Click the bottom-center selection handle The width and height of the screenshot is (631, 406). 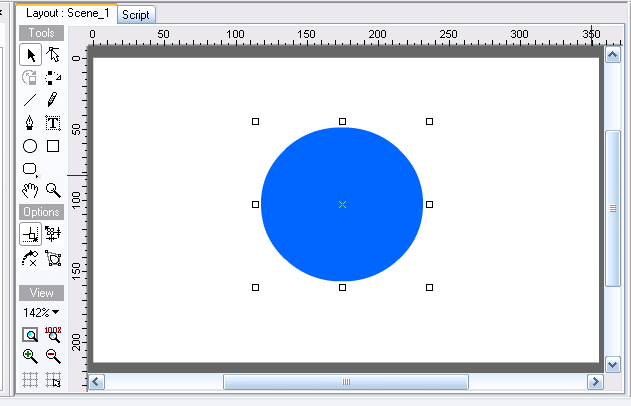(x=342, y=287)
